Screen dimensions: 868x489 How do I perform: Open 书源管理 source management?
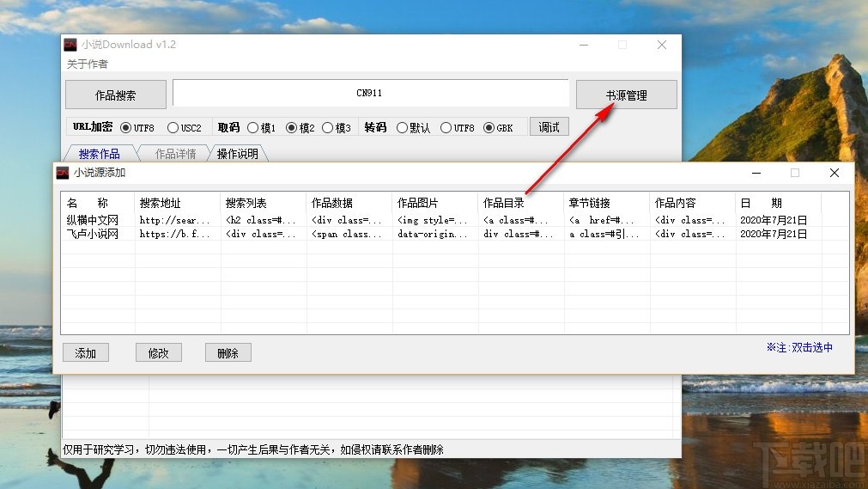(626, 95)
